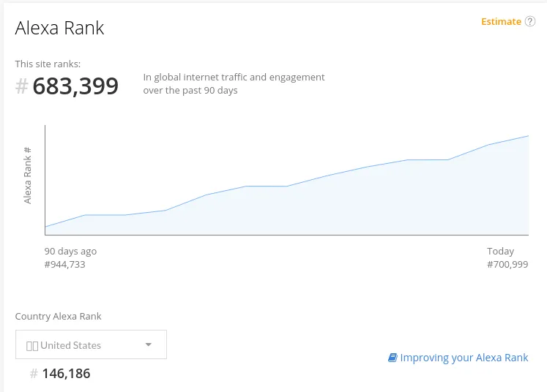Click the dropdown arrow in country selector
This screenshot has height=392, width=547.
148,344
